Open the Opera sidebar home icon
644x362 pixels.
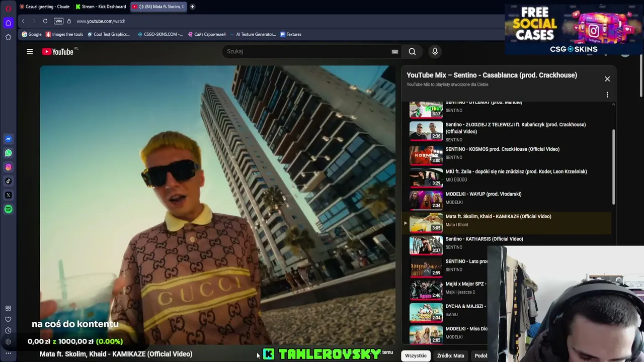click(8, 23)
